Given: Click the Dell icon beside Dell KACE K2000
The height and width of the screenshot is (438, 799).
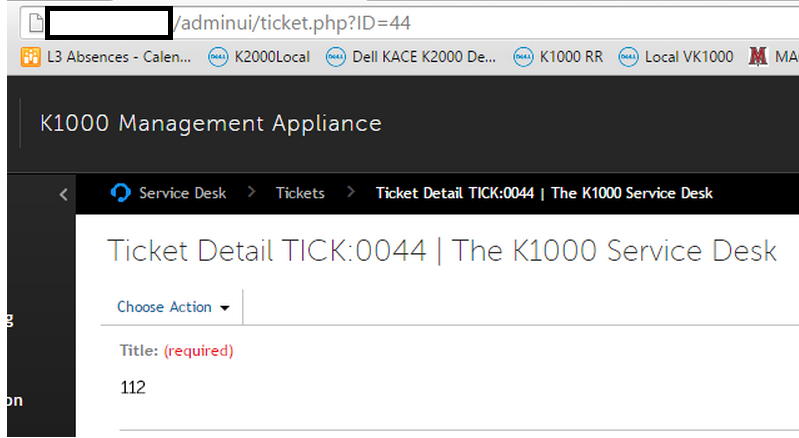Looking at the screenshot, I should coord(335,57).
